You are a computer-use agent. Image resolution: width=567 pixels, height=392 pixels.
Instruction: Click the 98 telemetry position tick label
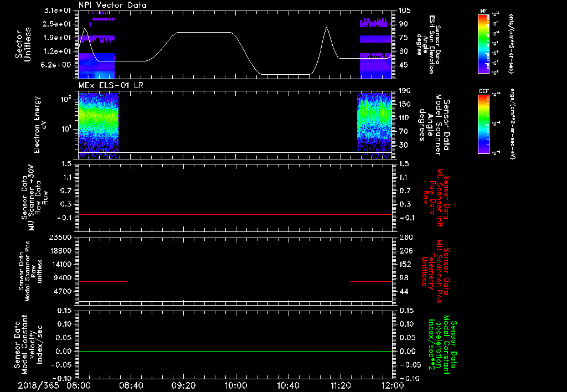[x=404, y=278]
